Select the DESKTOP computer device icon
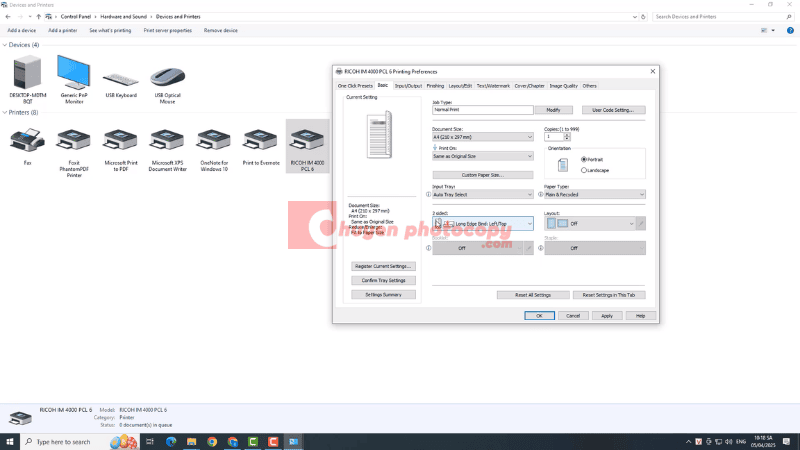The image size is (800, 450). click(27, 74)
